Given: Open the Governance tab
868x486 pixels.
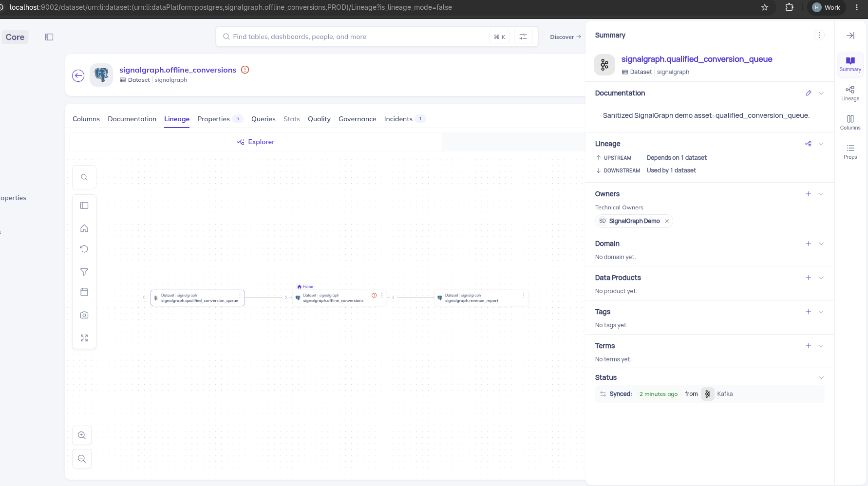Looking at the screenshot, I should (358, 119).
